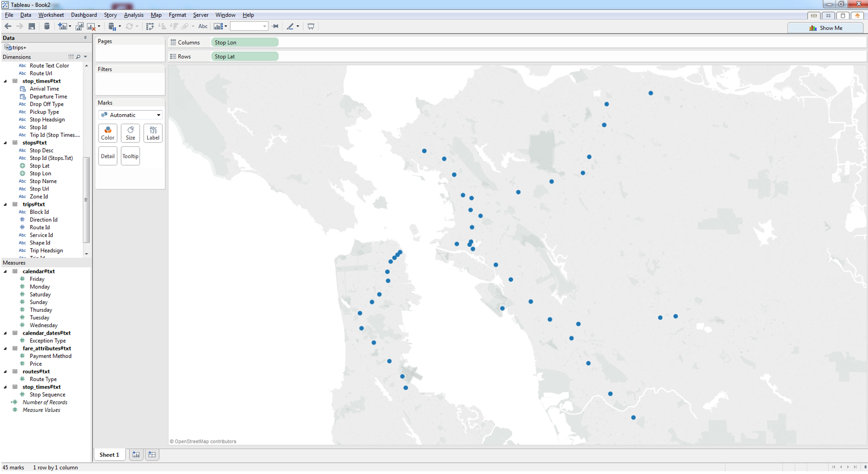The image size is (868, 474).
Task: Collapse stop_times#txt under Dimensions
Action: tap(6, 81)
